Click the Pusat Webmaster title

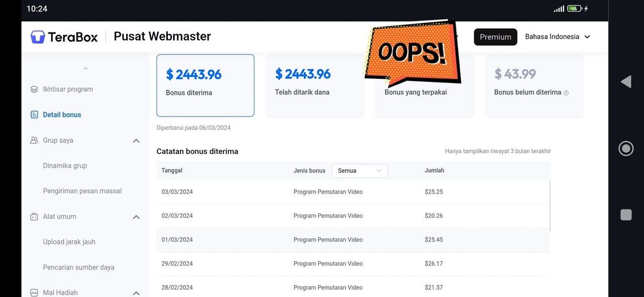162,36
